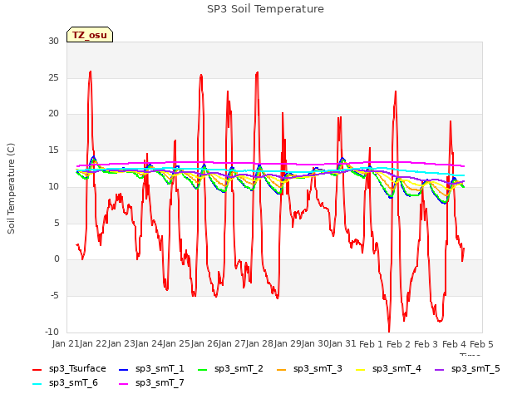Click the Jan 30 date tick label
The height and width of the screenshot is (399, 532).
point(316,344)
